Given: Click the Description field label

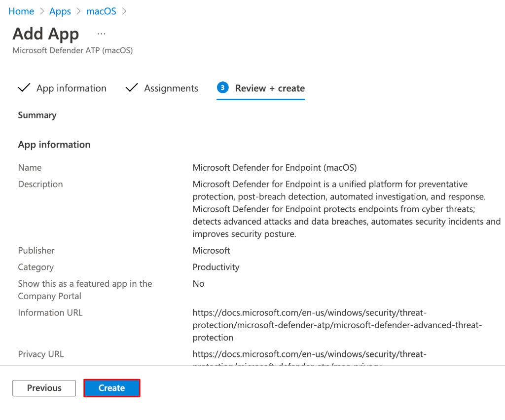Looking at the screenshot, I should (40, 185).
